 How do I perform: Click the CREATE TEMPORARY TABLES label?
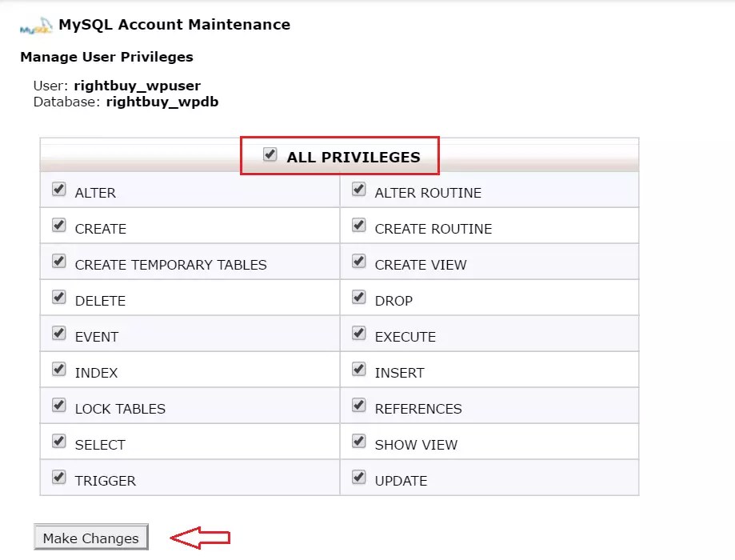click(170, 265)
